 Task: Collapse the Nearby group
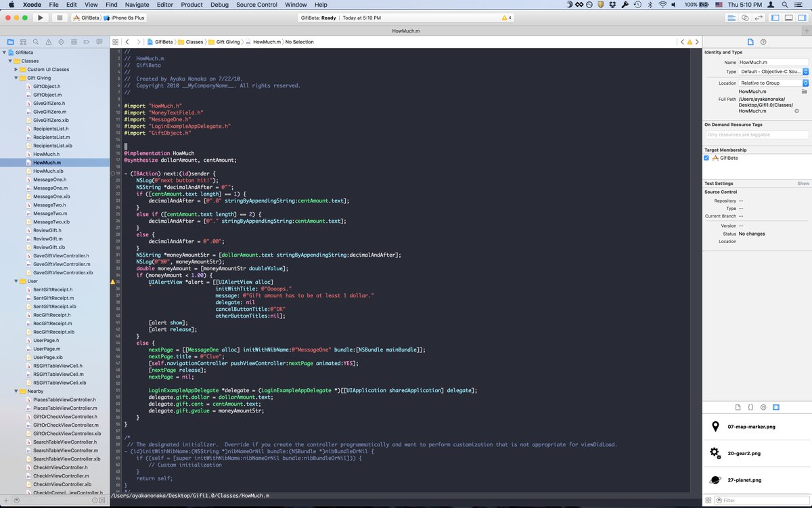[x=16, y=391]
